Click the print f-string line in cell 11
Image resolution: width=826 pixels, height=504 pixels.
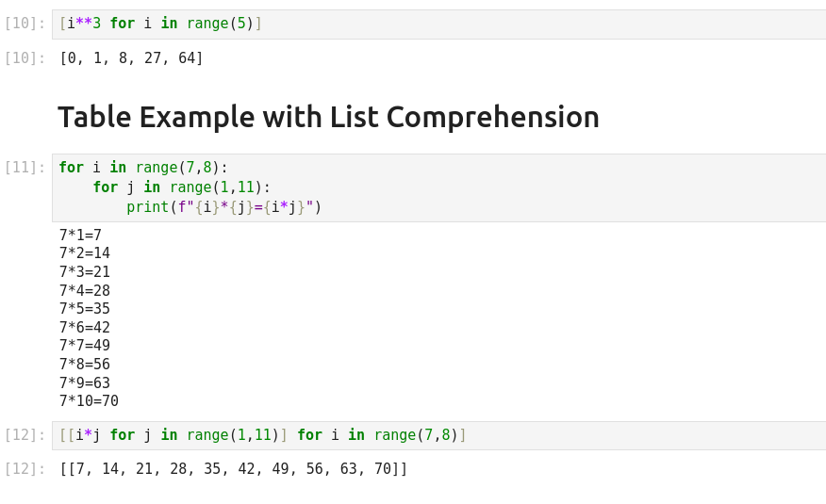pyautogui.click(x=224, y=207)
